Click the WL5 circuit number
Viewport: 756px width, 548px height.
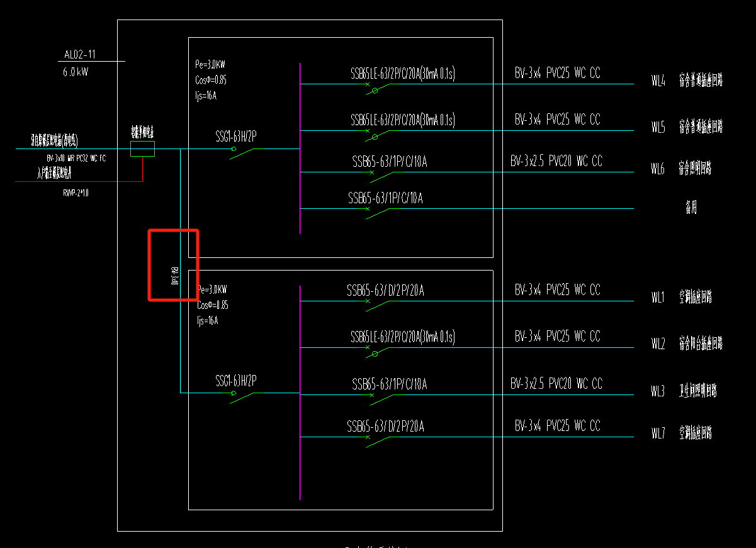(658, 128)
